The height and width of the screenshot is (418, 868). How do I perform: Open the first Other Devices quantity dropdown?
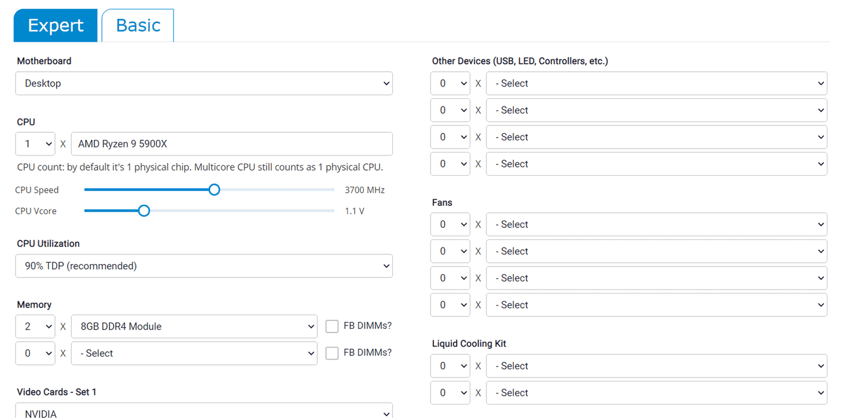click(x=450, y=83)
